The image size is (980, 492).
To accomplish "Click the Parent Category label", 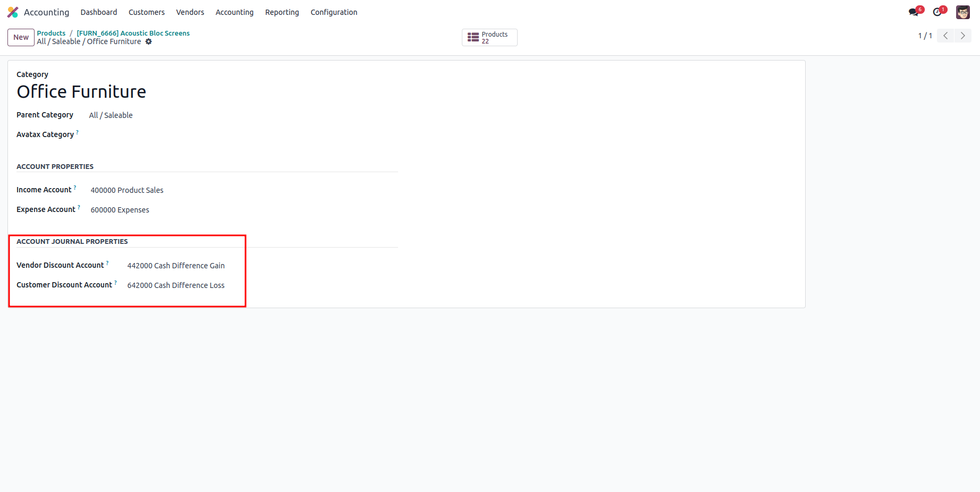I will tap(45, 115).
